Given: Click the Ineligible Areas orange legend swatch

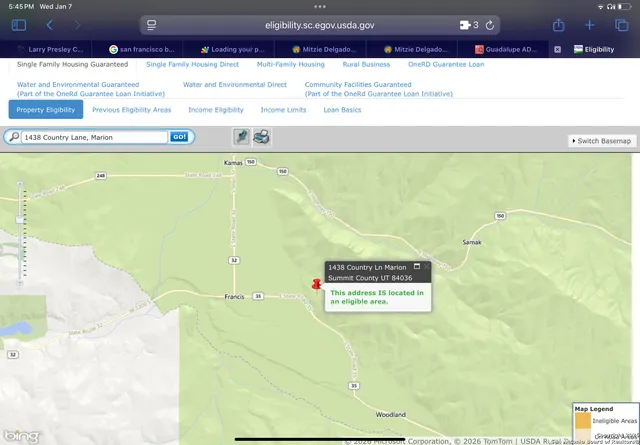Looking at the screenshot, I should pos(582,421).
